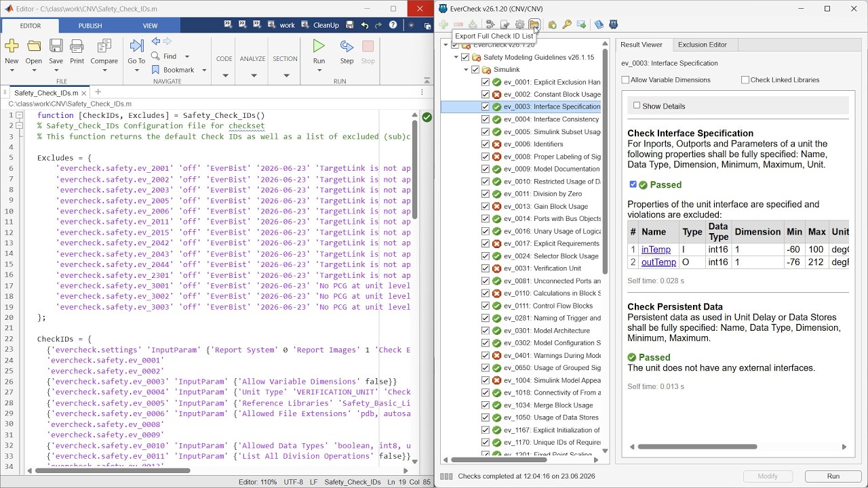
Task: Uncheck the Safety Modeling Guidelines checkbox
Action: click(x=465, y=58)
